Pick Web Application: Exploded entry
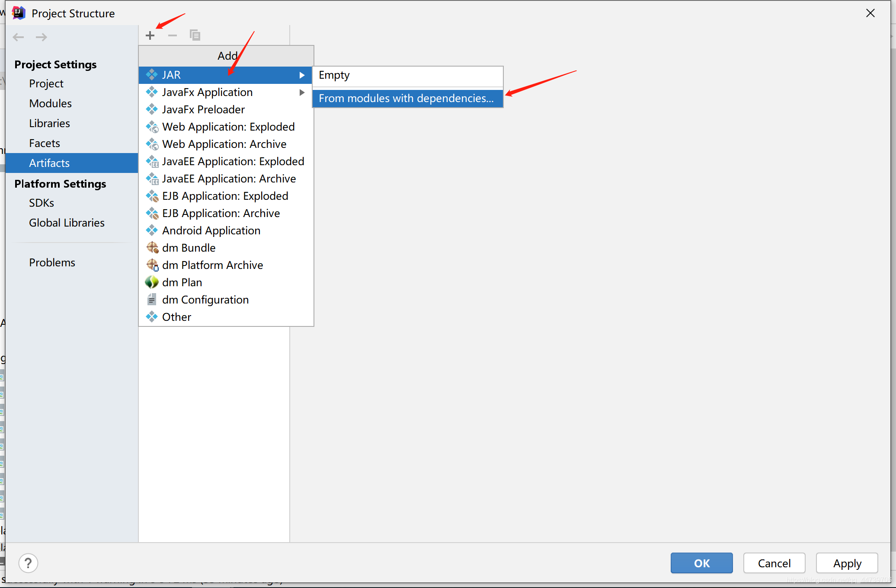 coord(228,127)
